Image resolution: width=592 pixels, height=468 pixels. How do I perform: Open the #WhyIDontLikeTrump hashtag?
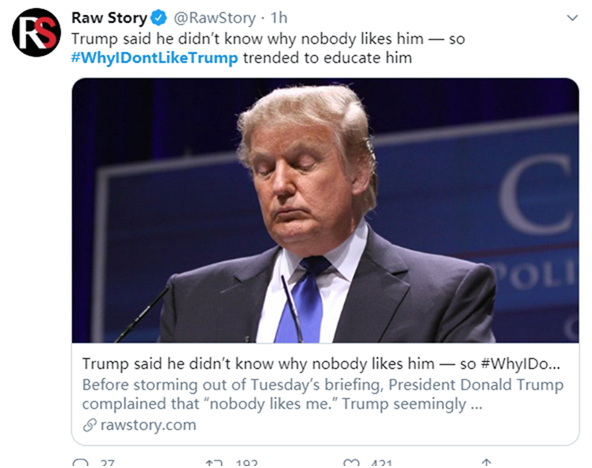coord(154,58)
